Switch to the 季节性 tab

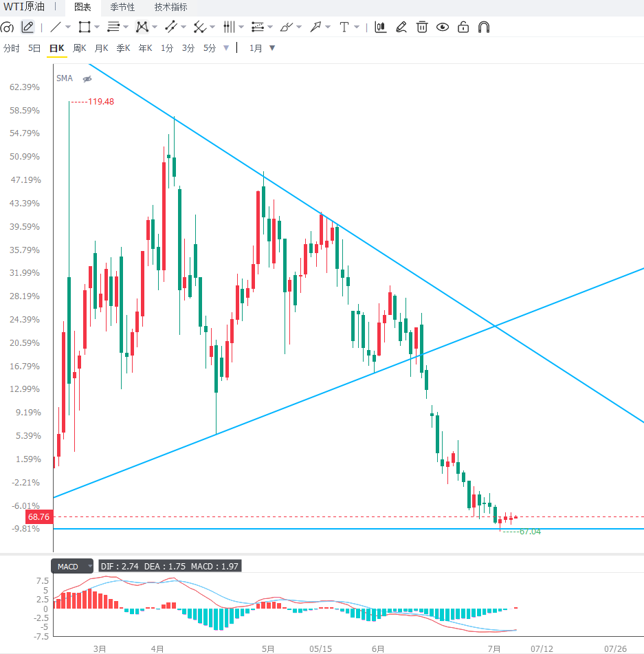pos(122,7)
